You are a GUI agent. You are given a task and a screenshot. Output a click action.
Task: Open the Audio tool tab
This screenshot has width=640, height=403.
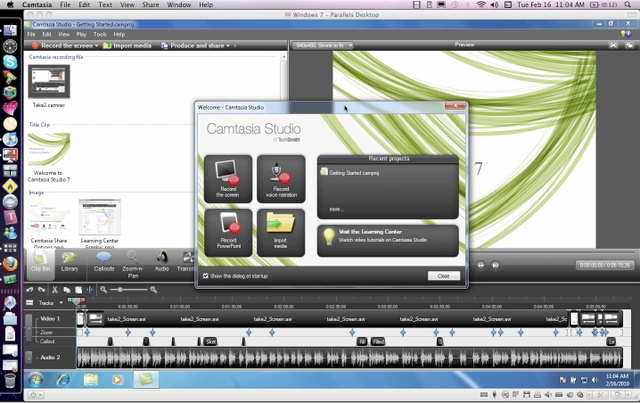162,261
